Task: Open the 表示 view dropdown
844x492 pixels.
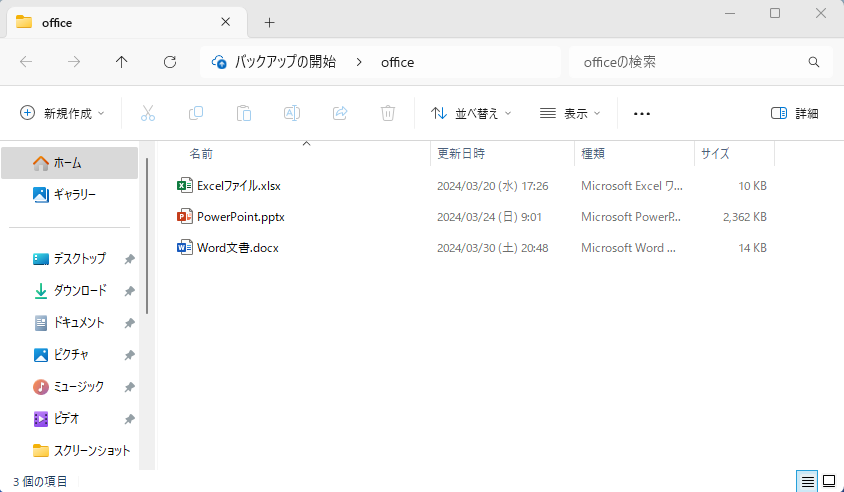Action: tap(570, 113)
